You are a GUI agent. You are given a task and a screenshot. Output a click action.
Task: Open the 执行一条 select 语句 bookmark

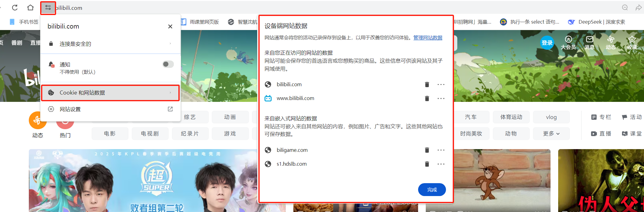(530, 22)
